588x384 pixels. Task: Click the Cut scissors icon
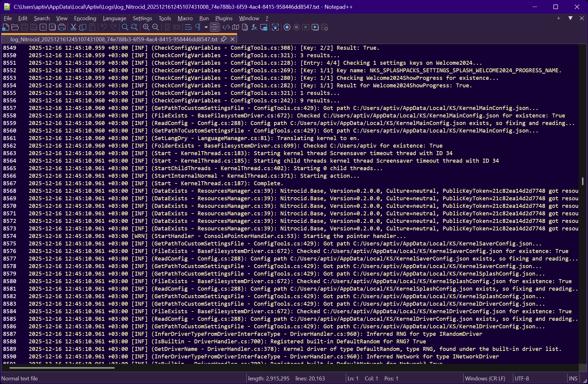73,27
